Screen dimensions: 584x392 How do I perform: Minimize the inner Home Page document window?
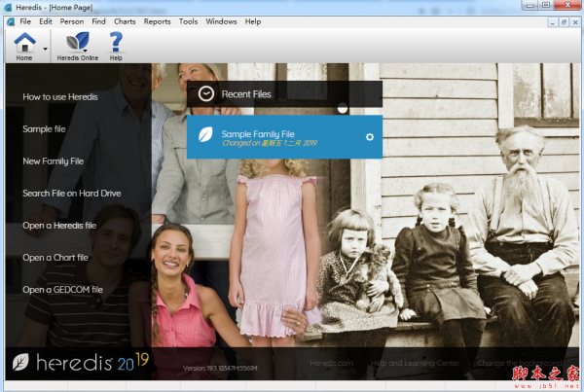pyautogui.click(x=552, y=22)
